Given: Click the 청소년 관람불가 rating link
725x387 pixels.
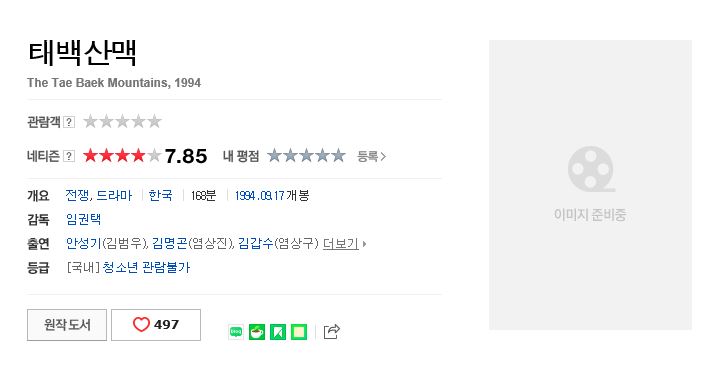Looking at the screenshot, I should (146, 268).
